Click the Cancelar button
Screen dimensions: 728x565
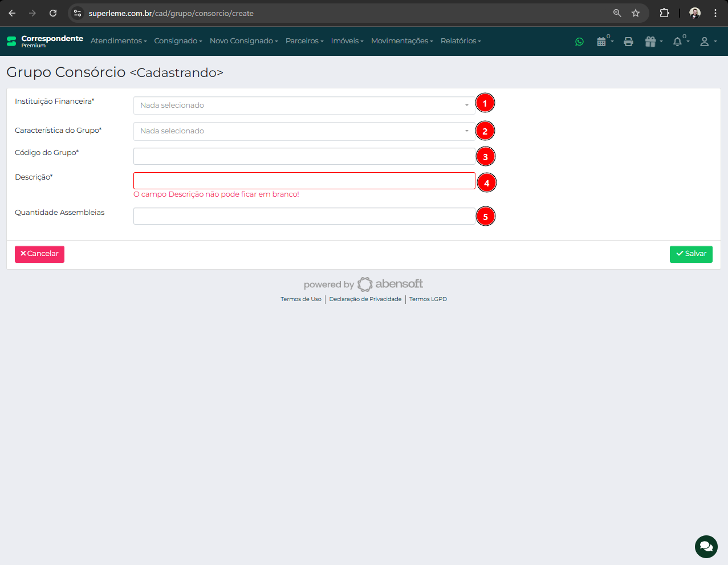[39, 254]
